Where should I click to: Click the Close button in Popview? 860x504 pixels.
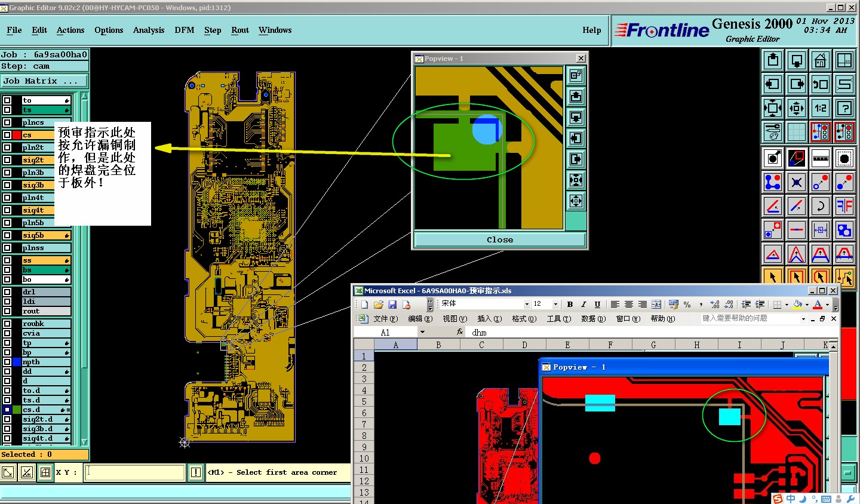[x=500, y=239]
